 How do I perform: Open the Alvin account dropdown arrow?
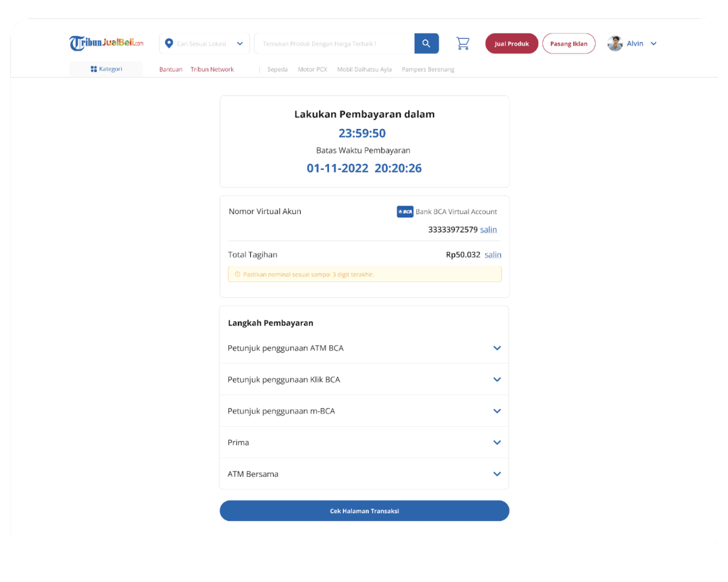click(653, 44)
